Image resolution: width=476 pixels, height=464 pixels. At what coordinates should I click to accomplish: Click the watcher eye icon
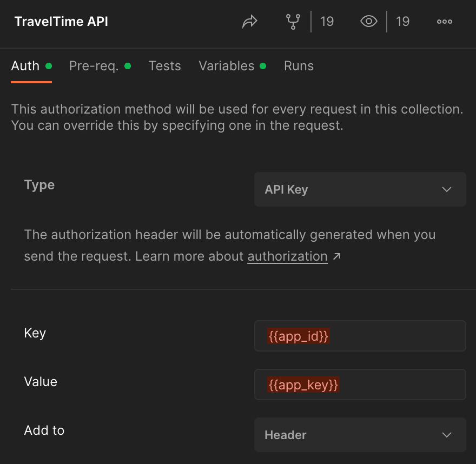368,22
